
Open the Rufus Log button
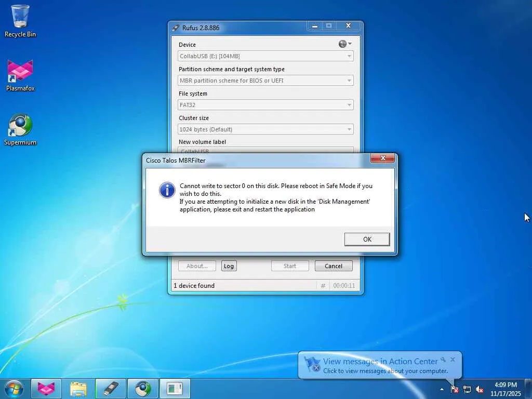229,266
